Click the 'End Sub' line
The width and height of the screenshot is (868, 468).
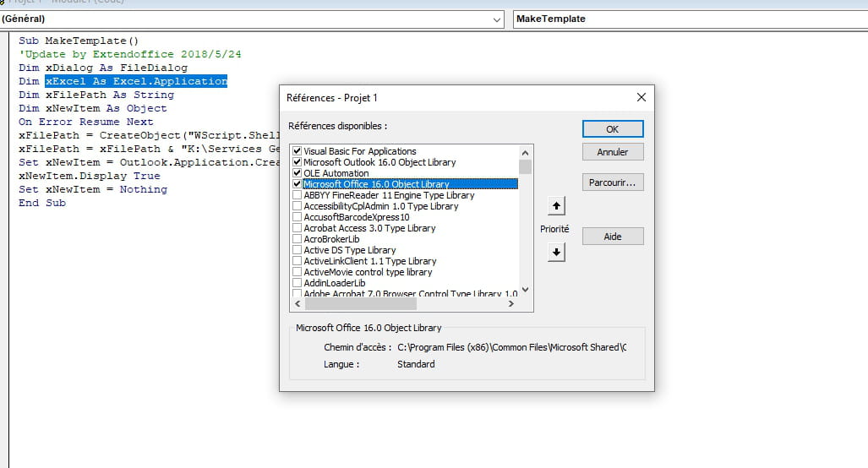click(42, 203)
